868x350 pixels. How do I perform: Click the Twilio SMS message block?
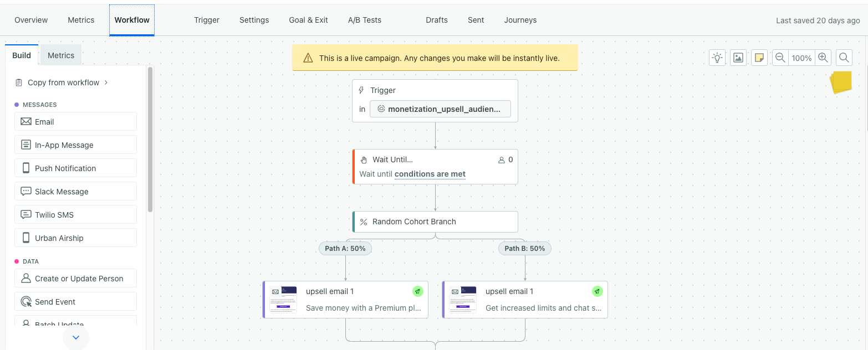(x=75, y=215)
